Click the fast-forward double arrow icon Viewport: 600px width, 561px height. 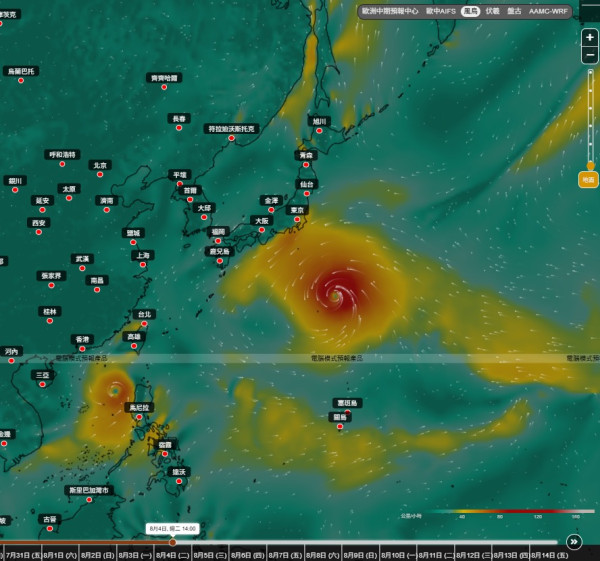click(574, 541)
